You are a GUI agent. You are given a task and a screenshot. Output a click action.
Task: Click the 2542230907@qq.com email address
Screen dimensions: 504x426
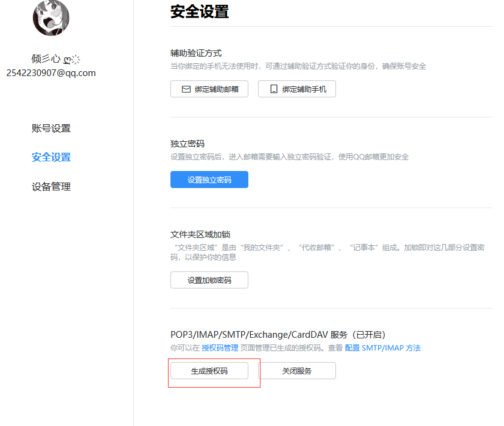click(x=51, y=73)
